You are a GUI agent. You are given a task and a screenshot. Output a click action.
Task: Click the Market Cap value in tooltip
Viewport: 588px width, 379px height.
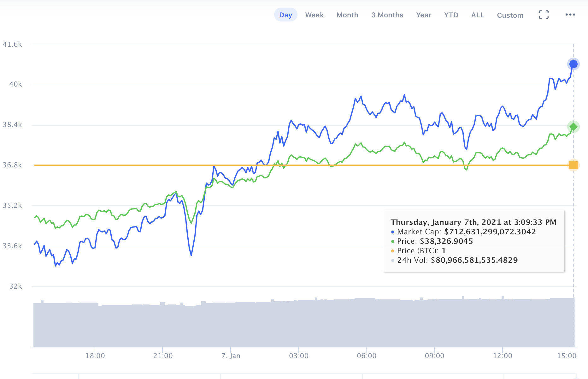tap(490, 232)
